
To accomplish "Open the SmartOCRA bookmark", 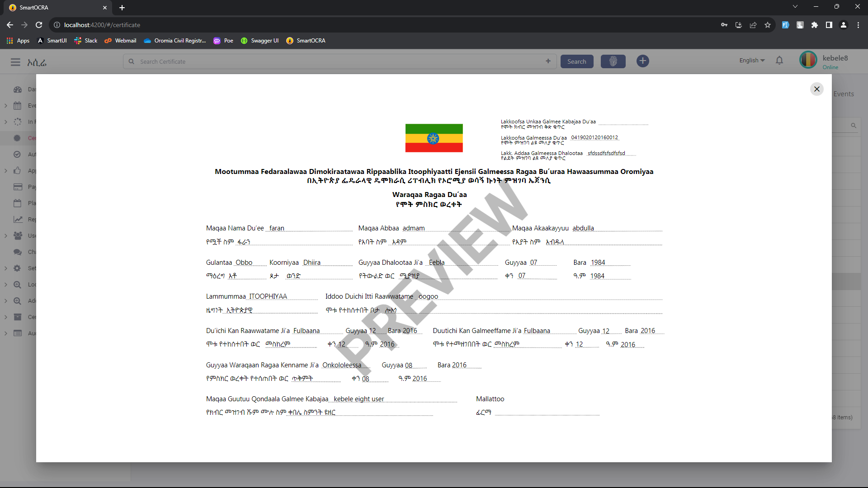I will (306, 41).
